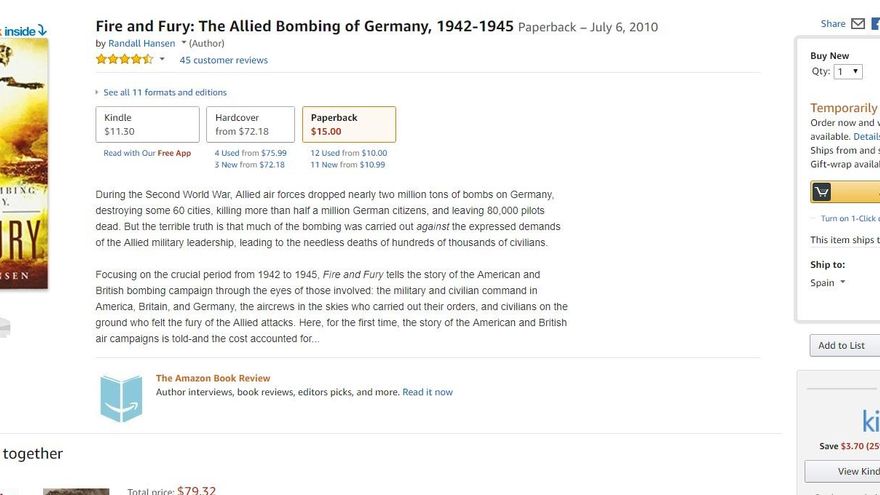The height and width of the screenshot is (495, 880).
Task: Click Read it now link
Action: (x=427, y=392)
